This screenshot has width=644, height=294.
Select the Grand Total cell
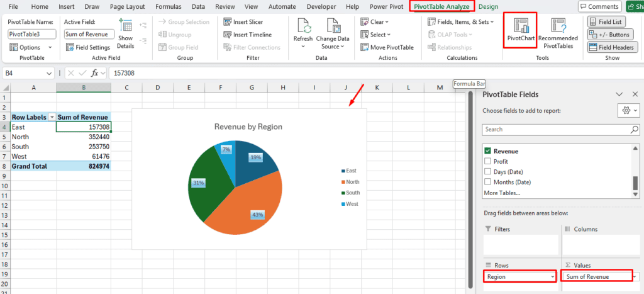[x=34, y=166]
